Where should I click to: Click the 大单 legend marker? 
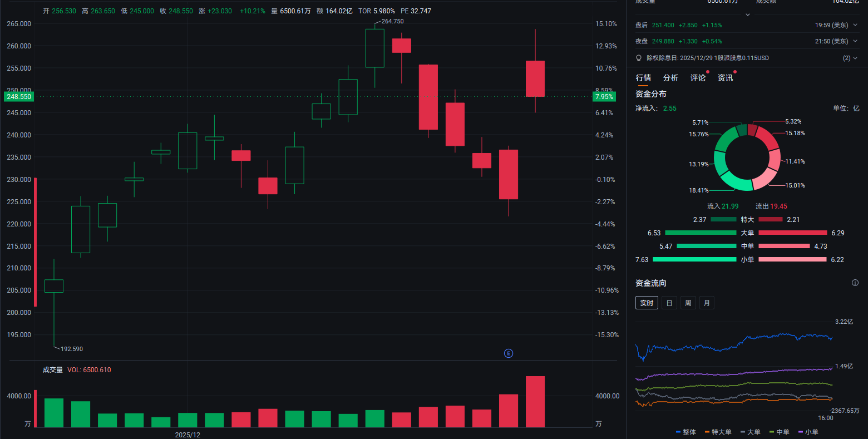click(743, 432)
